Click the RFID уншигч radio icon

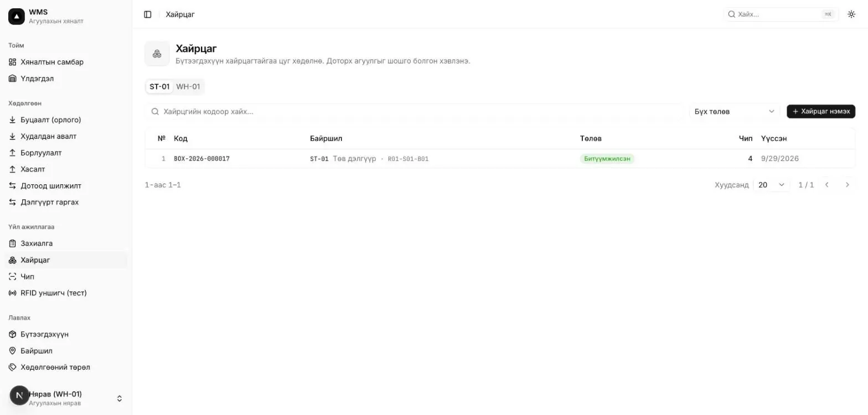tap(13, 293)
